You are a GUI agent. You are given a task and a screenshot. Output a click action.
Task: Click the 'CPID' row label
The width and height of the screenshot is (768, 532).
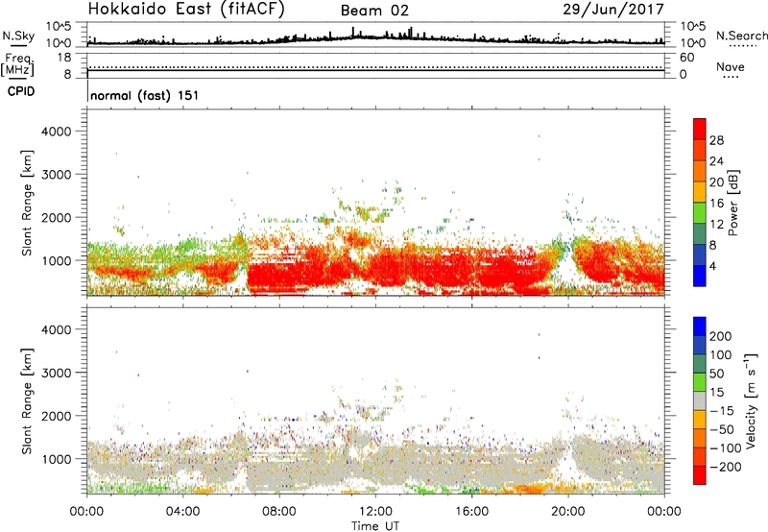pos(21,91)
